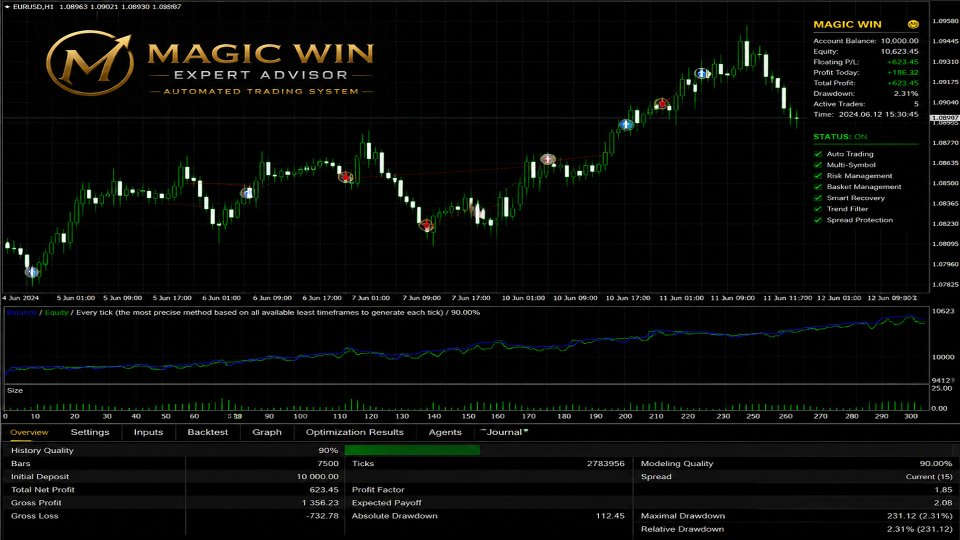Click red sell marker just before 7 Jun 01:00
Image resolution: width=960 pixels, height=540 pixels.
(346, 177)
